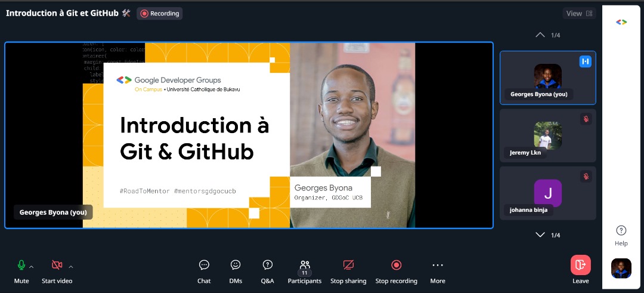Click Jeremy Lkn's avatar photo
This screenshot has height=293, width=644.
pos(547,135)
